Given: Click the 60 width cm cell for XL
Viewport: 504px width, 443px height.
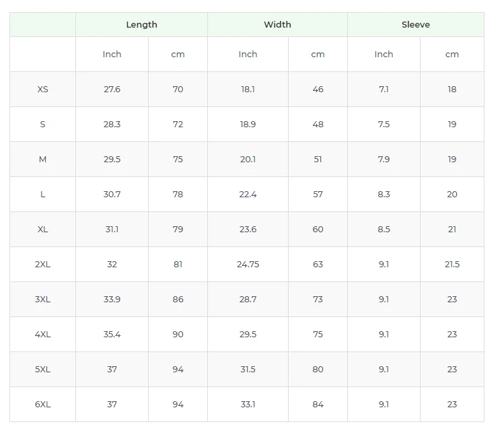Looking at the screenshot, I should (x=318, y=229).
